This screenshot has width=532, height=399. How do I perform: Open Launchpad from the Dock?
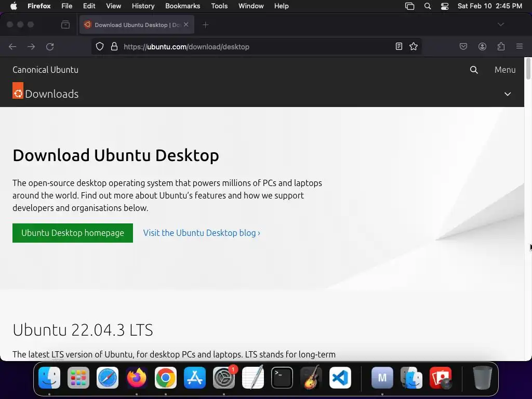tap(78, 378)
